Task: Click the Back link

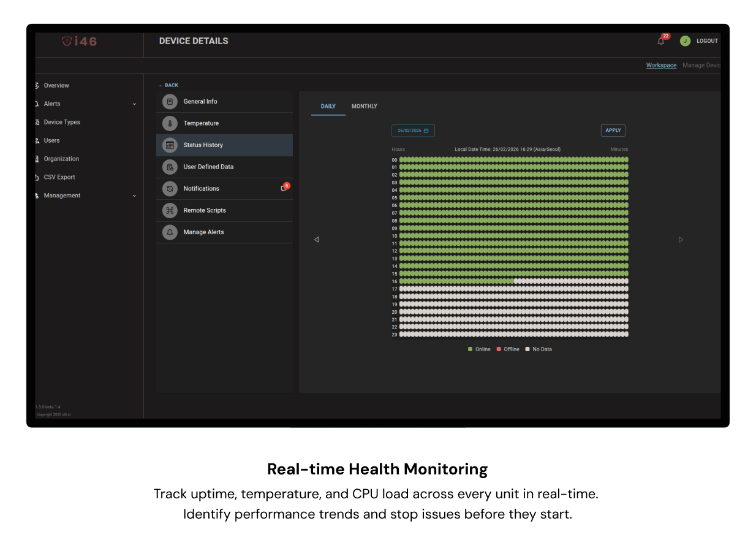Action: [x=168, y=85]
